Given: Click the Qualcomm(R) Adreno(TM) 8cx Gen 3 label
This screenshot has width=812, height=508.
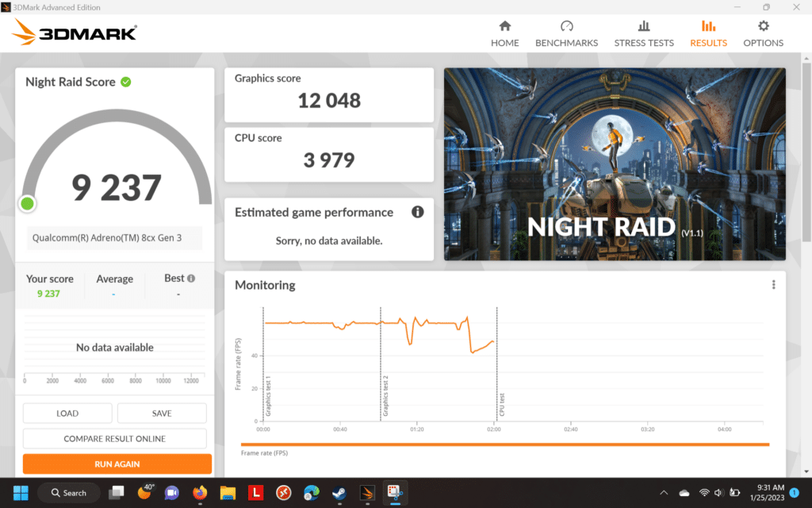Looking at the screenshot, I should click(x=107, y=238).
